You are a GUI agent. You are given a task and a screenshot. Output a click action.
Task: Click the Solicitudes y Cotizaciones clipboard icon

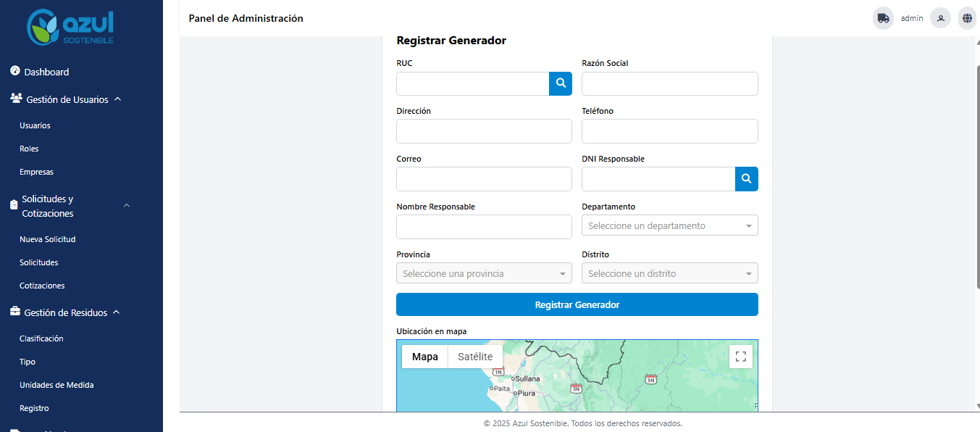pos(14,205)
